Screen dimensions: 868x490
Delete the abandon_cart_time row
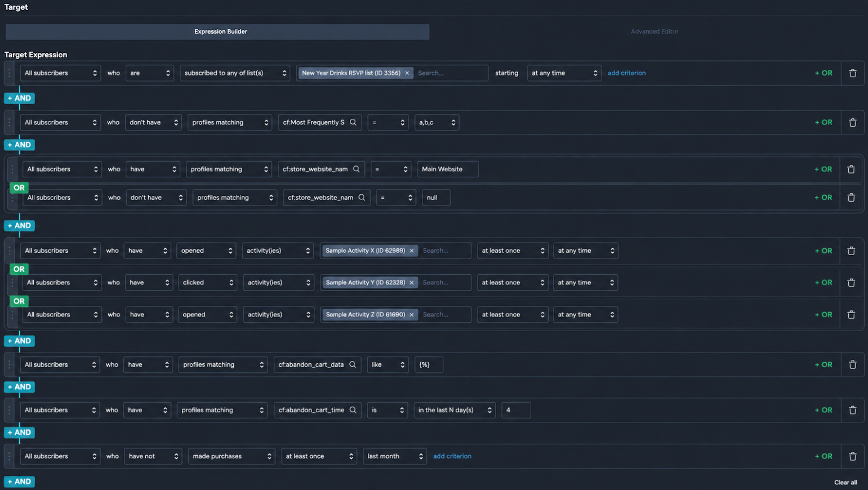pyautogui.click(x=852, y=410)
